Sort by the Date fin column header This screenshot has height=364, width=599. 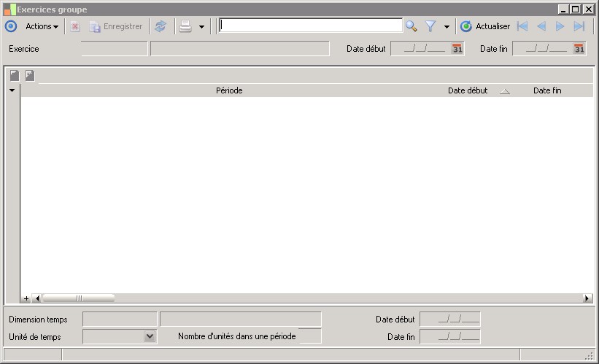(x=547, y=90)
